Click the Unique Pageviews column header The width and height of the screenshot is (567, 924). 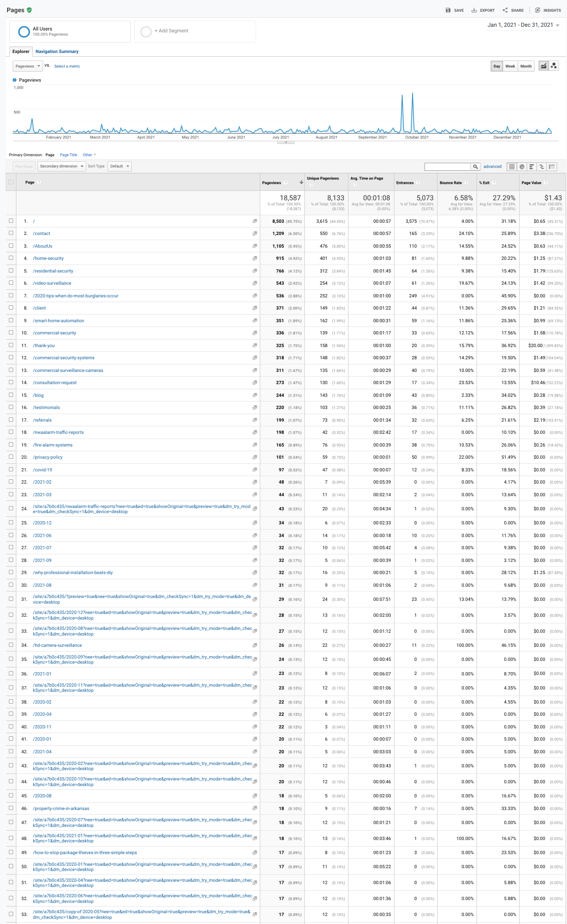pos(323,178)
